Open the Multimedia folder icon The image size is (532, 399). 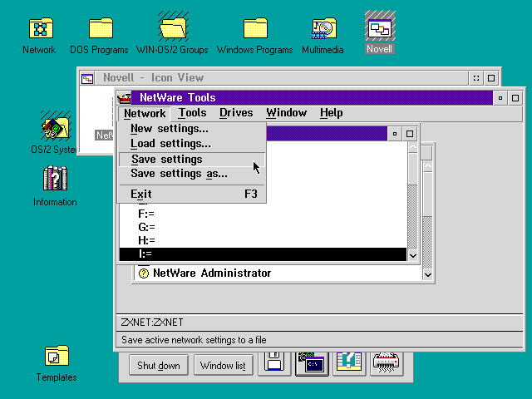pyautogui.click(x=324, y=27)
